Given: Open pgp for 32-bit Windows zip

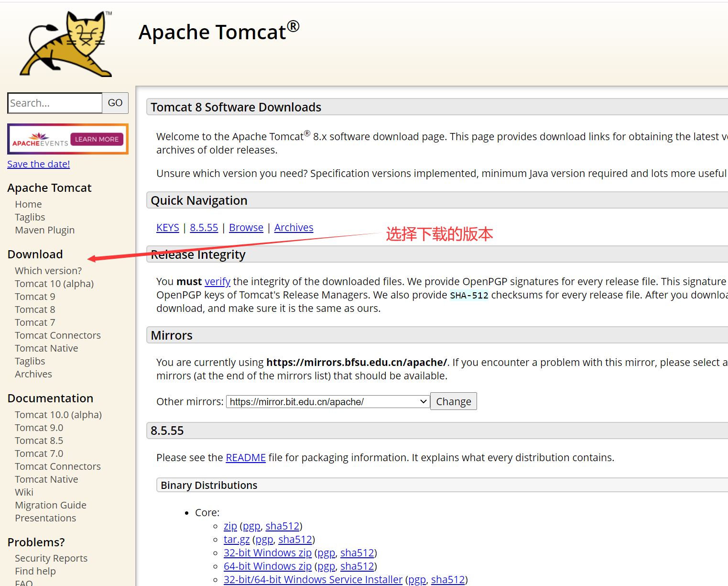Looking at the screenshot, I should 326,553.
